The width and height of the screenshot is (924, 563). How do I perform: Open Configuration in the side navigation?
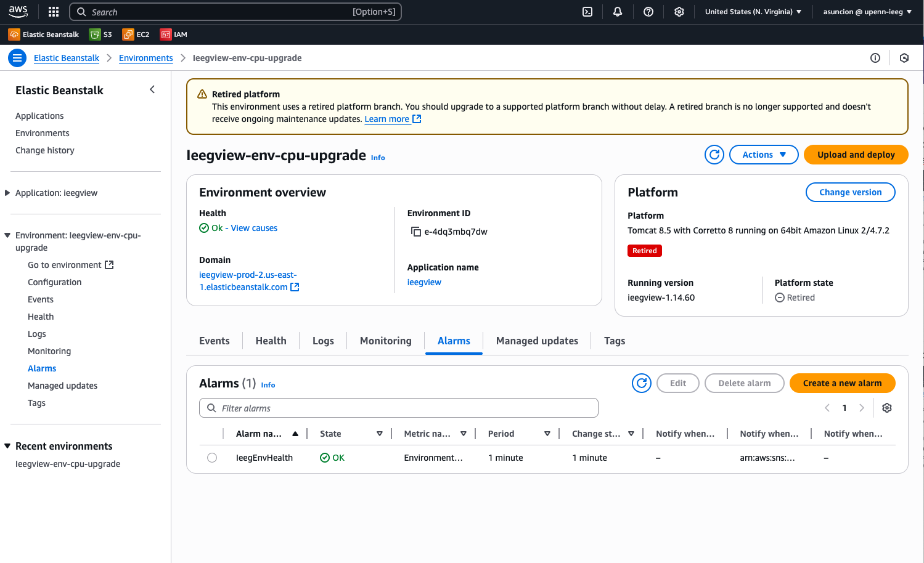point(54,282)
